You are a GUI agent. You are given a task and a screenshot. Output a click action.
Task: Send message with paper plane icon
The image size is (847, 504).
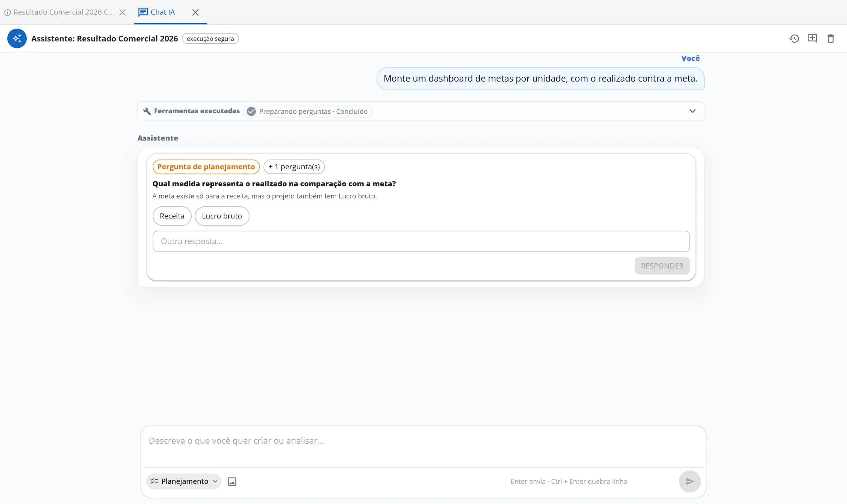tap(690, 481)
